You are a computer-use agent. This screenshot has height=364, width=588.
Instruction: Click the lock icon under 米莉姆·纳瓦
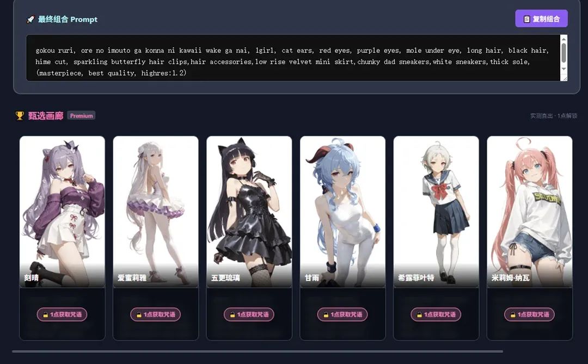[513, 314]
